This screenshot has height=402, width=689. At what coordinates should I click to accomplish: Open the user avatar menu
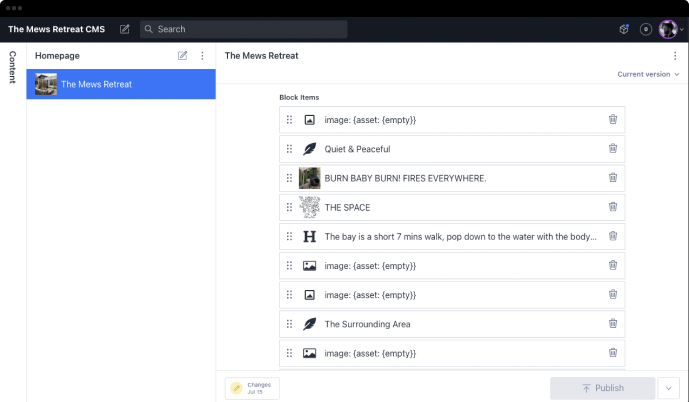(670, 29)
